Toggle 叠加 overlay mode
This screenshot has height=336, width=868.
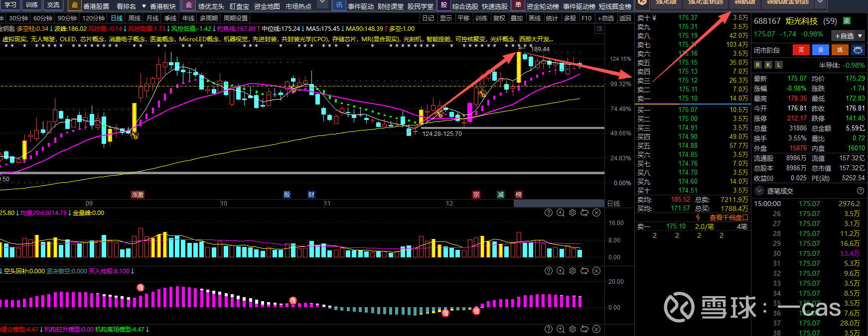point(517,18)
